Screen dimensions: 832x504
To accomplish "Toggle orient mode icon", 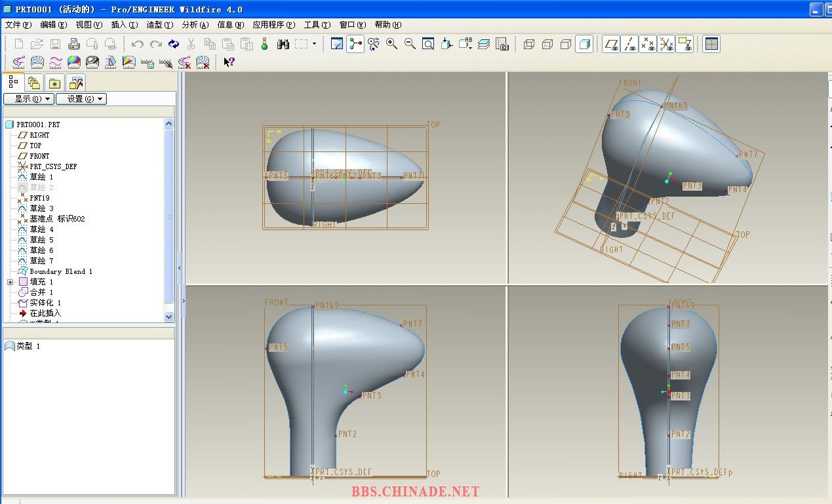I will click(x=374, y=44).
